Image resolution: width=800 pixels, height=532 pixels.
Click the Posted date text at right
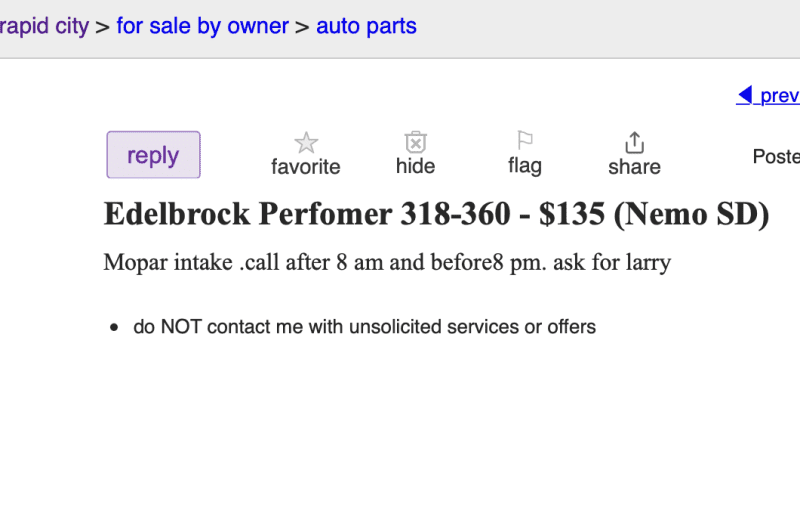tap(776, 157)
